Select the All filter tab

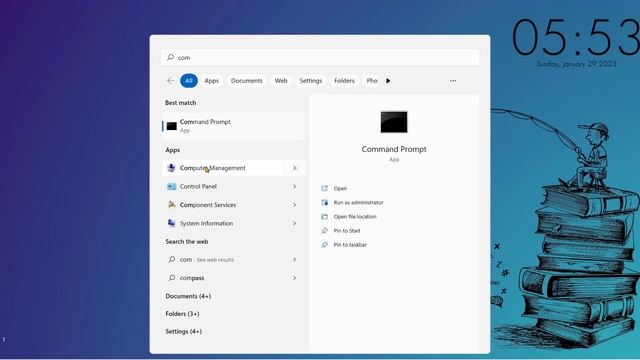(x=189, y=80)
